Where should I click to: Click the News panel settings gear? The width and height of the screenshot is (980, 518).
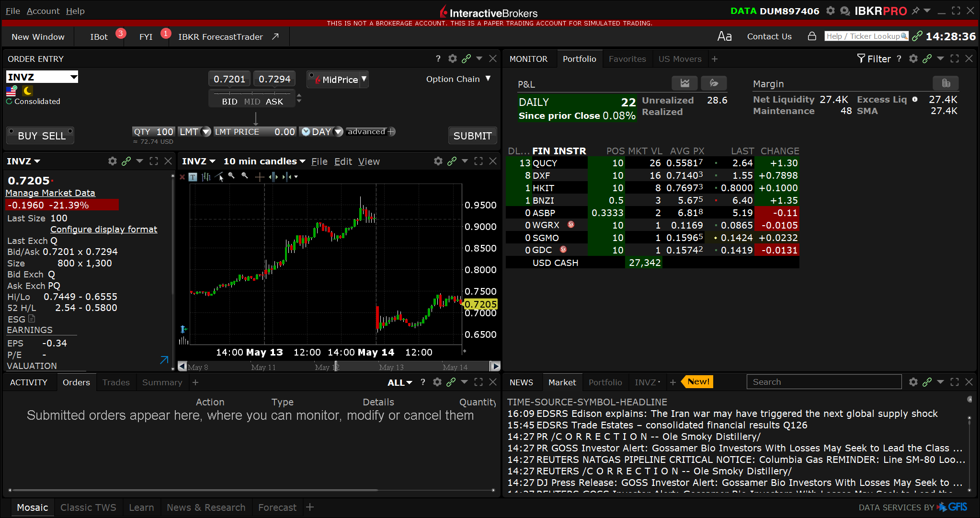(x=913, y=382)
